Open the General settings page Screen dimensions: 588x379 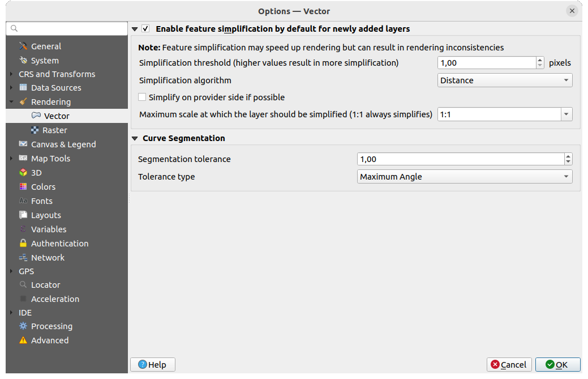coord(46,46)
